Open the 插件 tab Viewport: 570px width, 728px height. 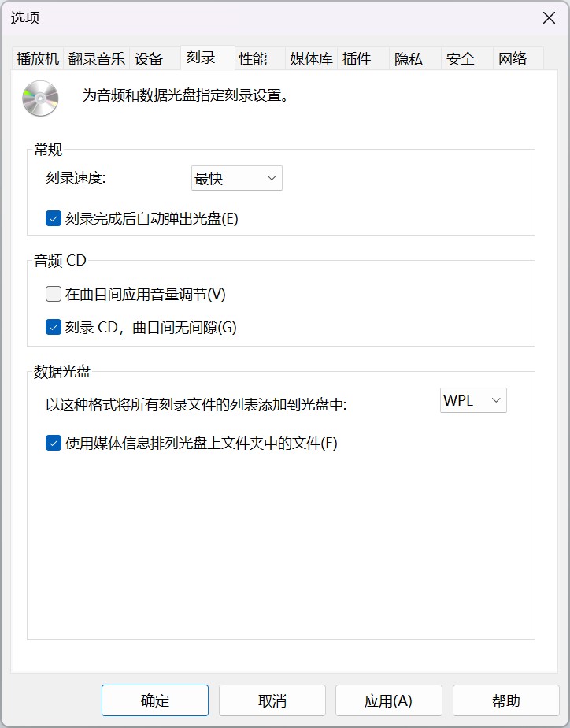[363, 59]
